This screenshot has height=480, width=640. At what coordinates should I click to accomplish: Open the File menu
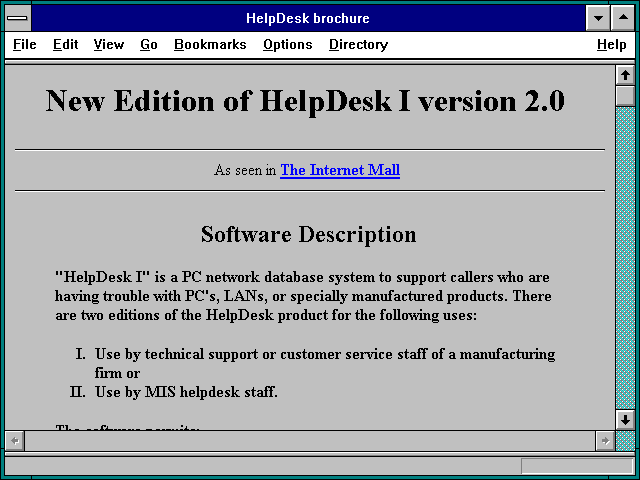coord(24,44)
